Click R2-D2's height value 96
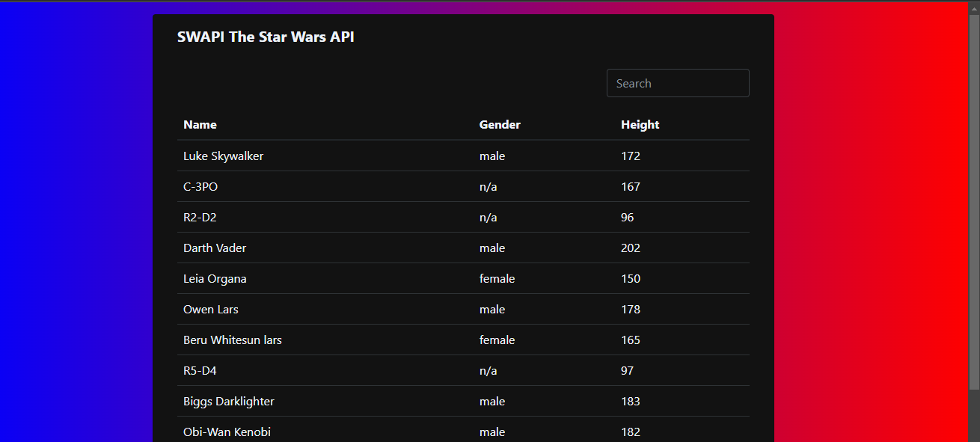Image resolution: width=980 pixels, height=442 pixels. click(x=627, y=218)
